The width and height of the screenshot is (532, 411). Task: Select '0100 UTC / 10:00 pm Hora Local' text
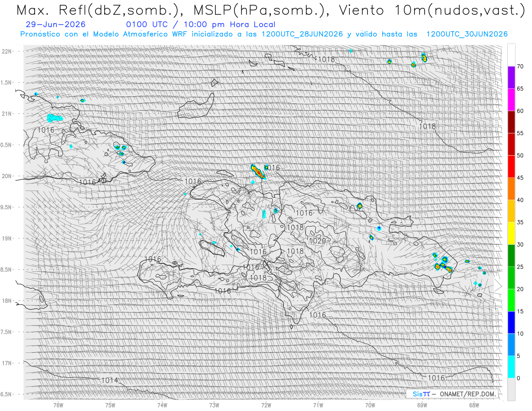point(201,24)
